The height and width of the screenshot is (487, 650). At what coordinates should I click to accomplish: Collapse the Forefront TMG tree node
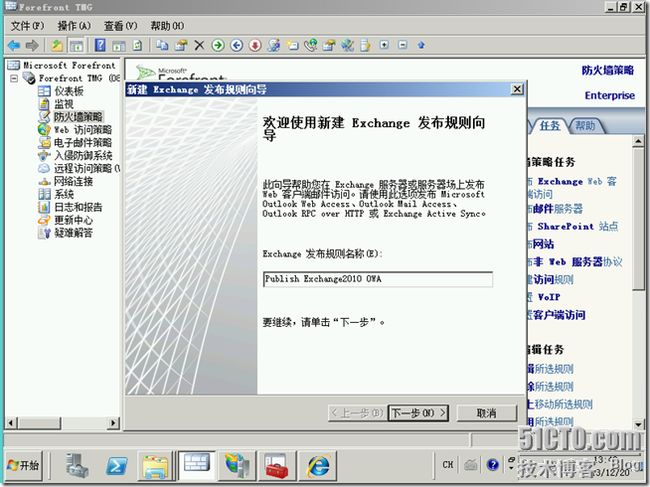tap(14, 78)
